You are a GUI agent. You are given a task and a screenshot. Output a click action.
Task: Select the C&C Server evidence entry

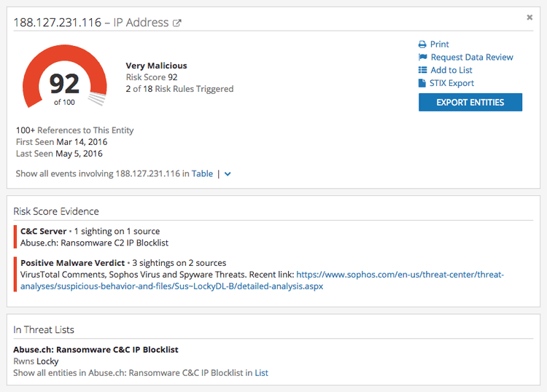coord(43,231)
